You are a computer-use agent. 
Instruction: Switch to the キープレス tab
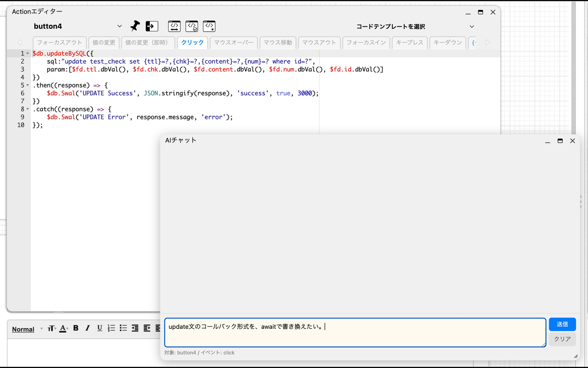click(x=410, y=43)
